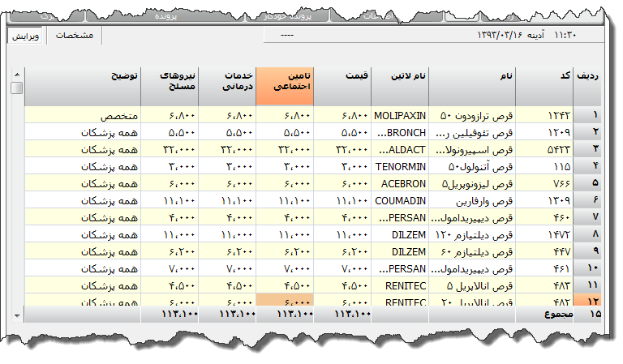Click the قیمت cell ۳۲،۰۰۰
This screenshot has width=623, height=364.
342,150
